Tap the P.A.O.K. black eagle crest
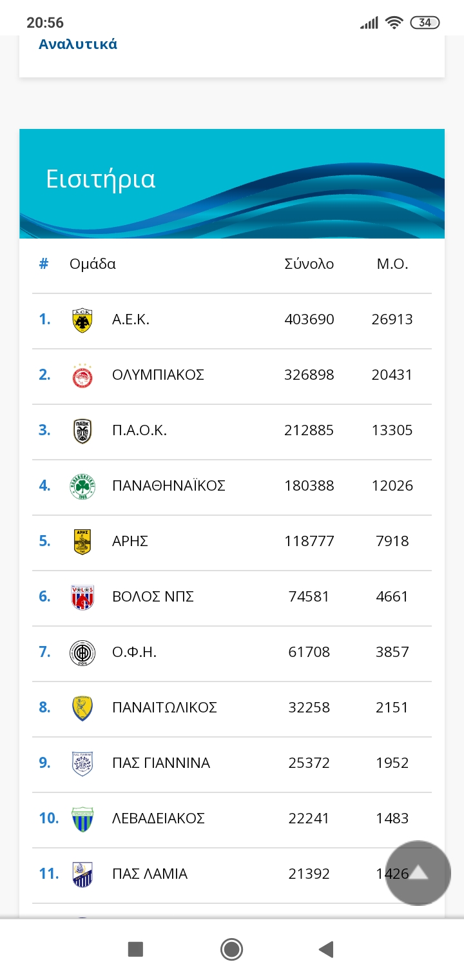 pyautogui.click(x=82, y=431)
